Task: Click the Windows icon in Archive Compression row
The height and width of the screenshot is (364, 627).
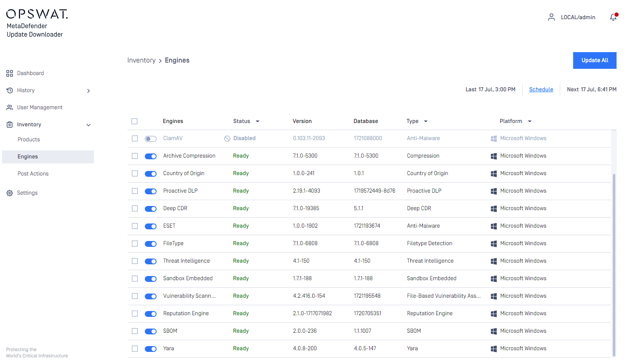Action: [x=494, y=156]
